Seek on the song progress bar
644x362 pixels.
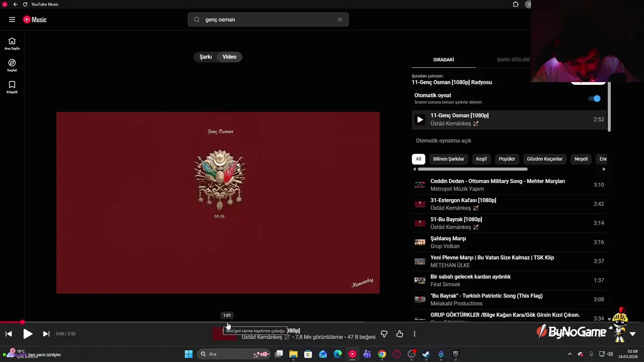tap(322, 322)
